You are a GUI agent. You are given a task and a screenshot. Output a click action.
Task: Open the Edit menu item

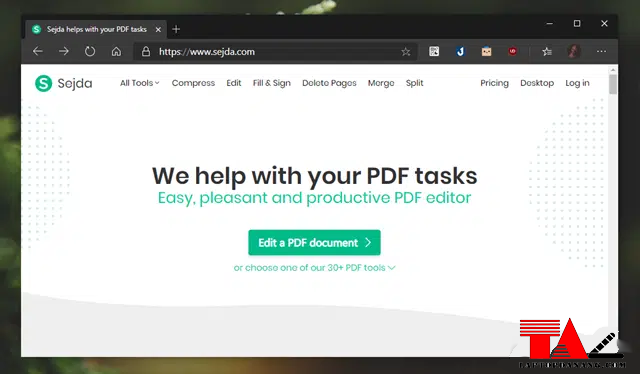pos(233,83)
